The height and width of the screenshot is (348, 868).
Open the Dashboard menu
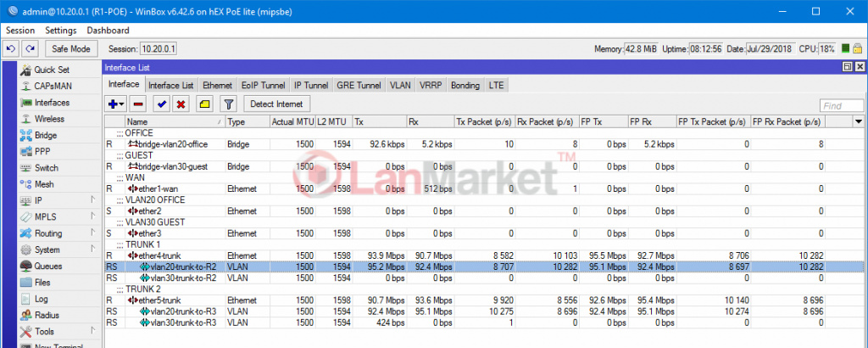pyautogui.click(x=108, y=31)
